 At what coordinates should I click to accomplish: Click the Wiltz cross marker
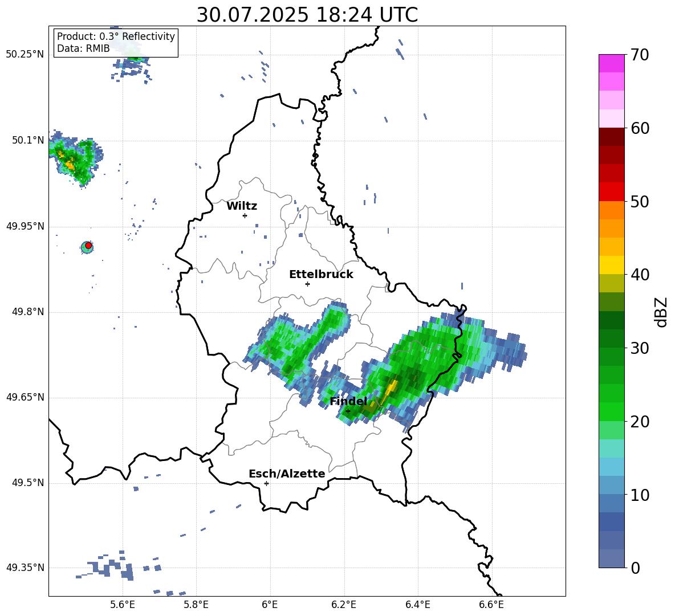click(245, 215)
